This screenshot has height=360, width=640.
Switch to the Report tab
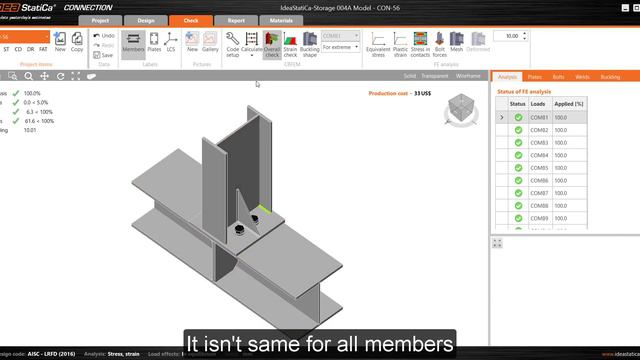[236, 20]
